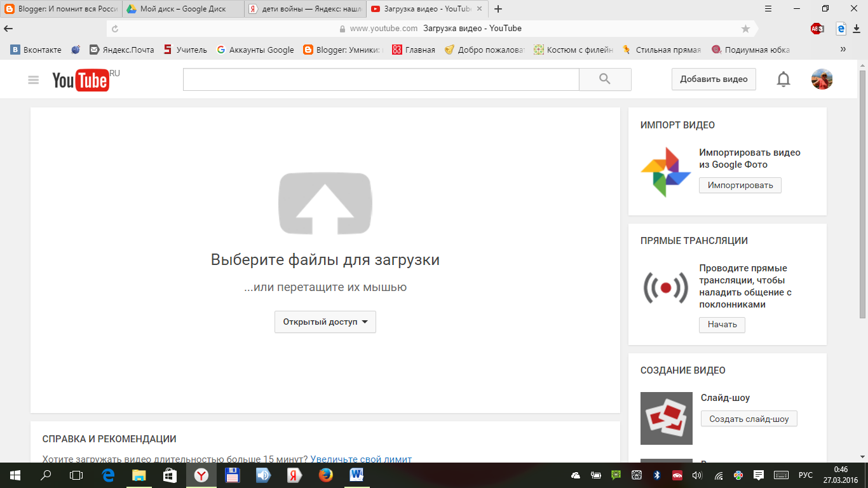
Task: Open the Костюм с филейн bookmark
Action: 573,50
